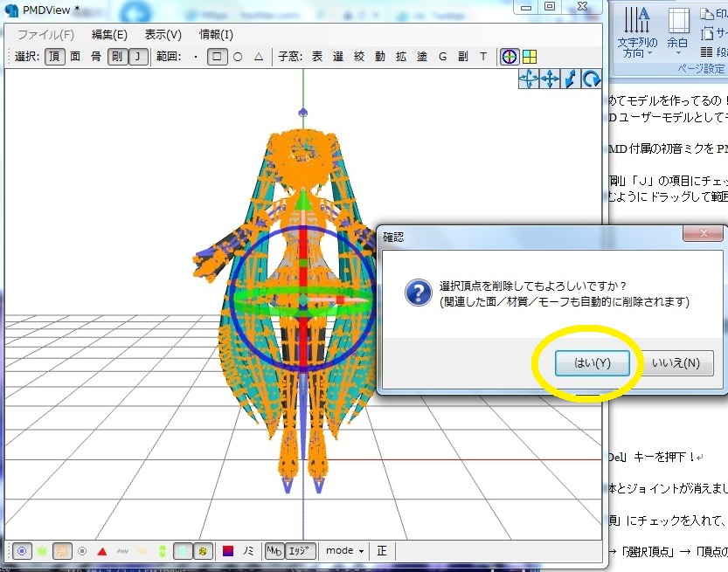Click the blue ball atop green axis line
Viewport: 728px width, 572px height.
(x=302, y=113)
